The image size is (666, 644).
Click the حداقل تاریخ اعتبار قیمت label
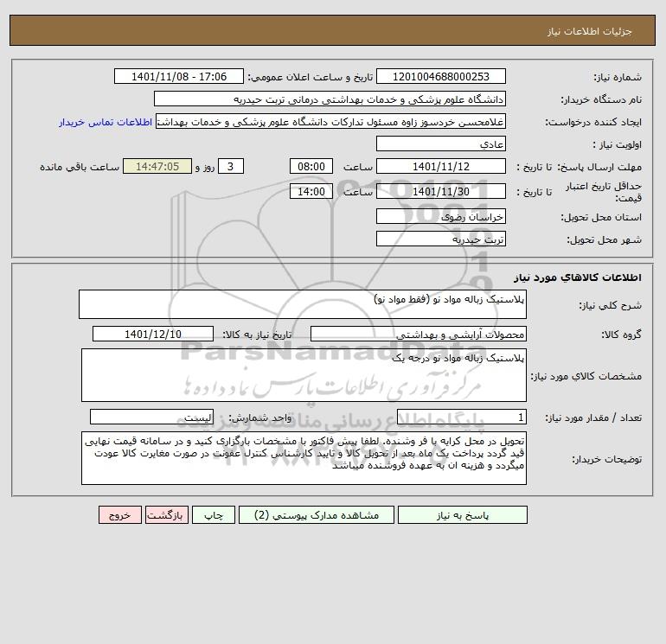tap(604, 192)
